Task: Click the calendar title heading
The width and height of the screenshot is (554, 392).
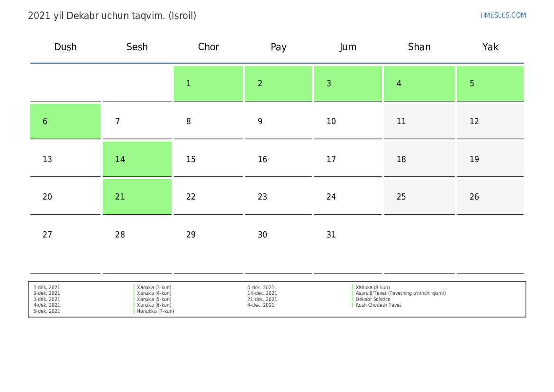Action: pos(112,16)
